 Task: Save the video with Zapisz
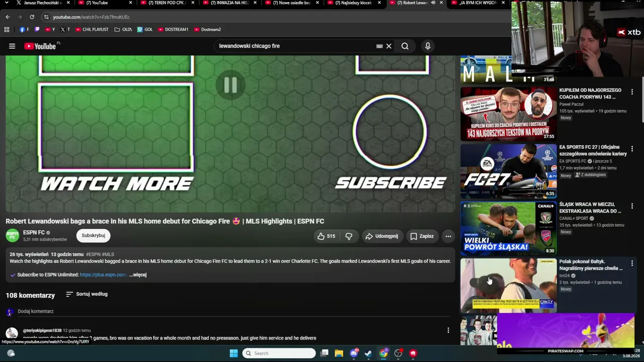click(x=422, y=236)
